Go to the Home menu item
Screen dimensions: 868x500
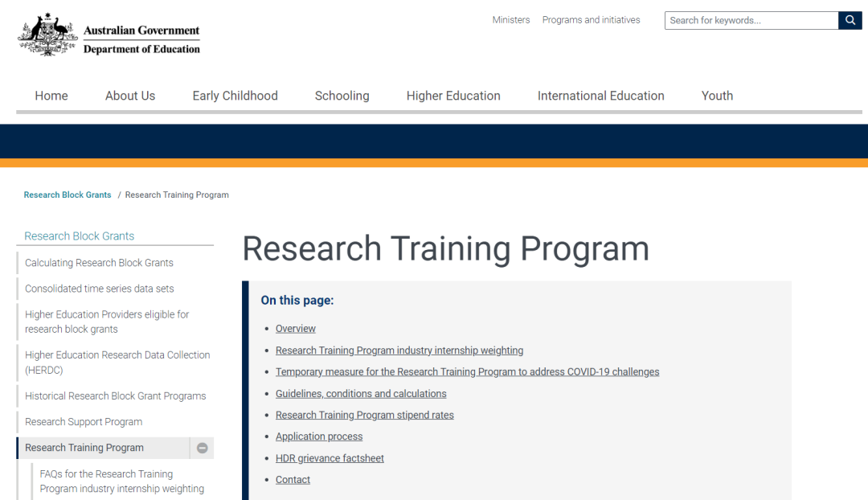point(51,96)
